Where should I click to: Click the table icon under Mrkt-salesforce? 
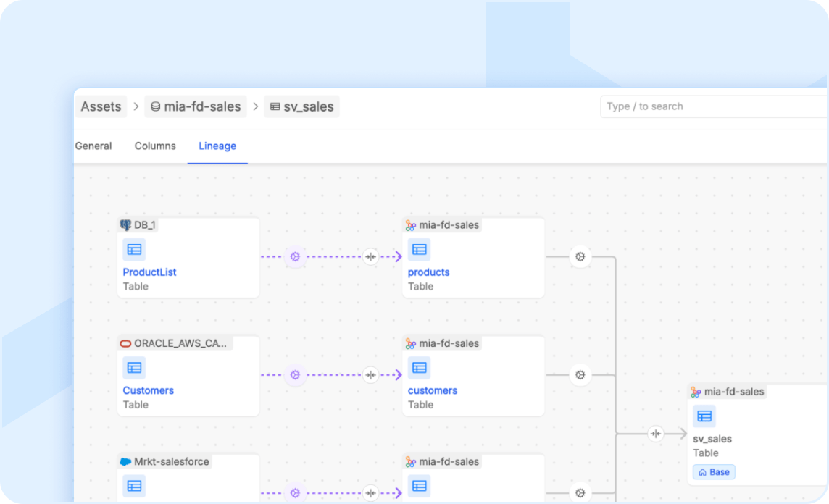134,486
